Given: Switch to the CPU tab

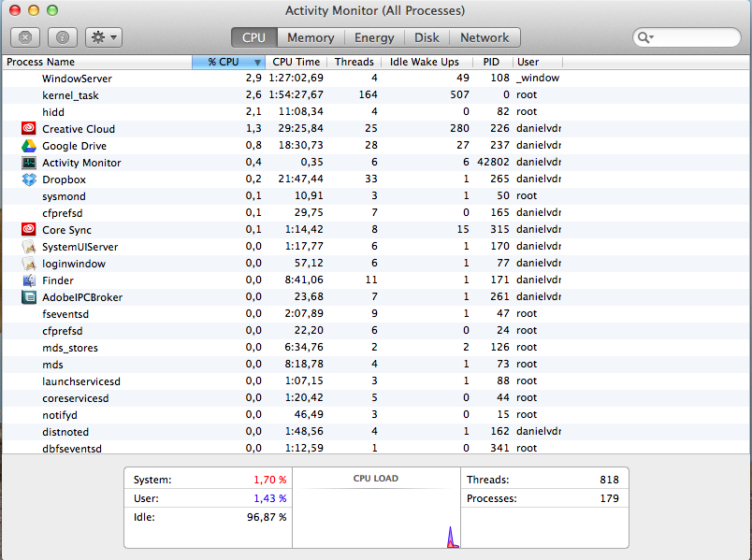Looking at the screenshot, I should click(254, 37).
